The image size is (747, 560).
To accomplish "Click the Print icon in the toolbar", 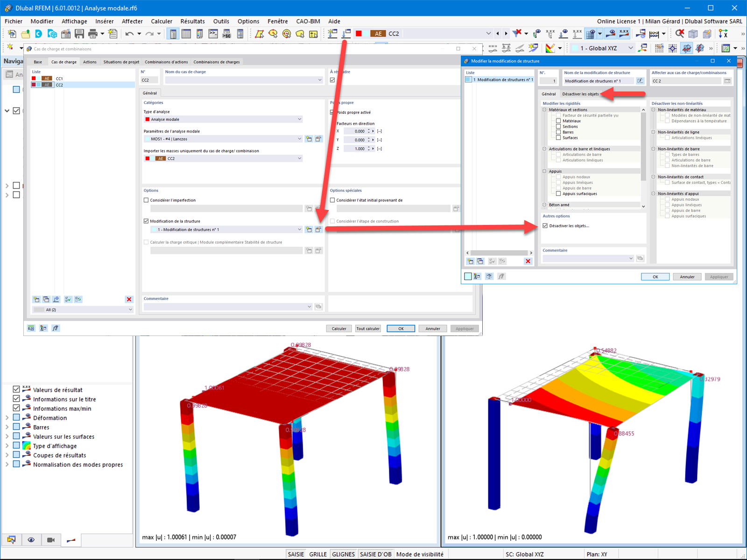I will point(93,34).
